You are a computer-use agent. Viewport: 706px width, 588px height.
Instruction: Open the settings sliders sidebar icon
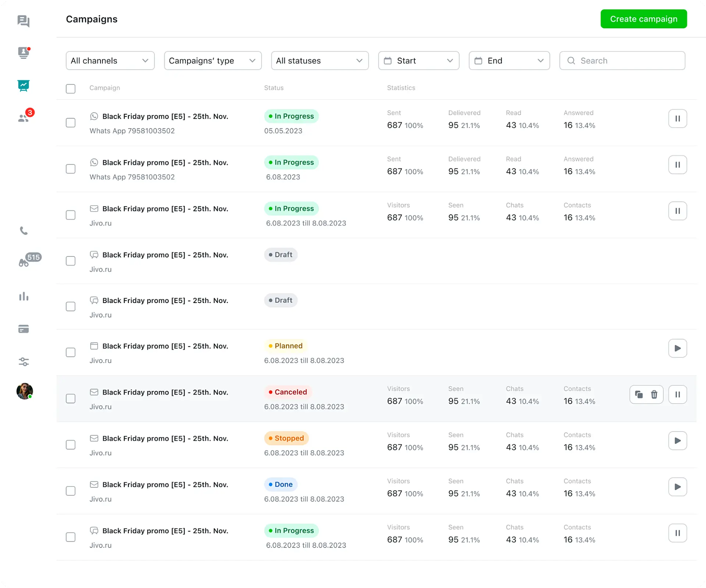pos(24,362)
